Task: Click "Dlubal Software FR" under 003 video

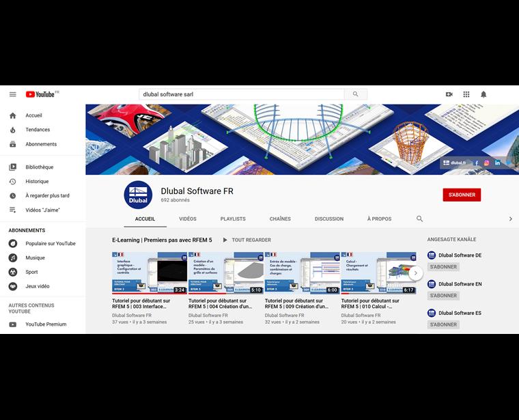Action: click(132, 316)
